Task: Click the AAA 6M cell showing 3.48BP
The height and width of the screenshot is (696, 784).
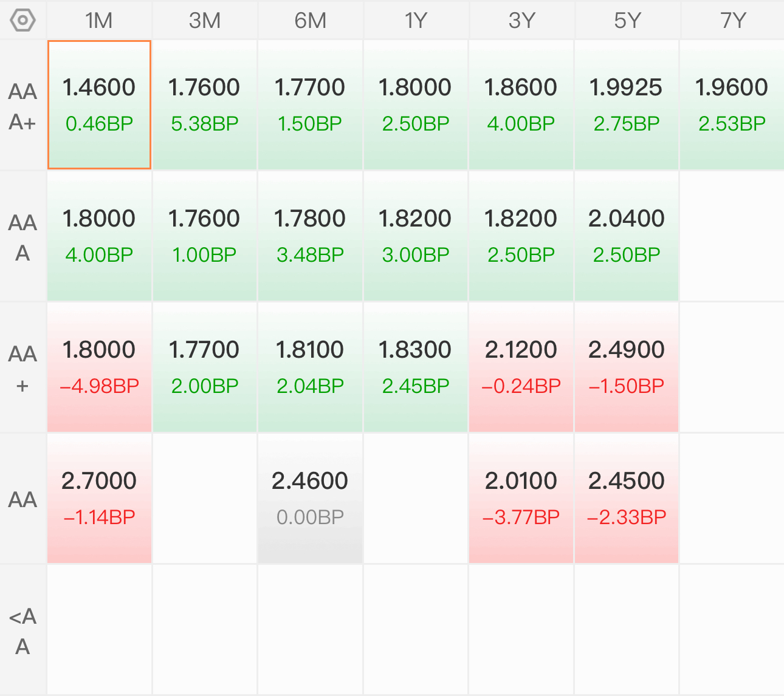Action: [x=310, y=236]
